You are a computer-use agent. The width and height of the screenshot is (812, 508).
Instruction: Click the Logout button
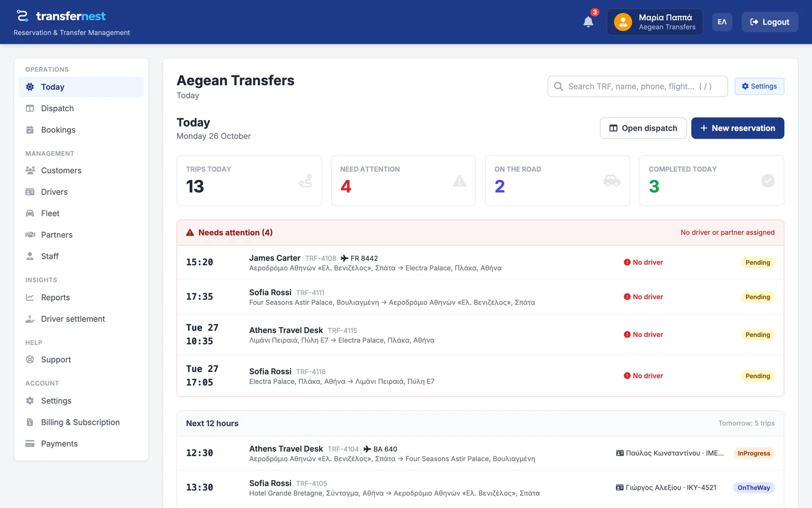click(x=769, y=22)
